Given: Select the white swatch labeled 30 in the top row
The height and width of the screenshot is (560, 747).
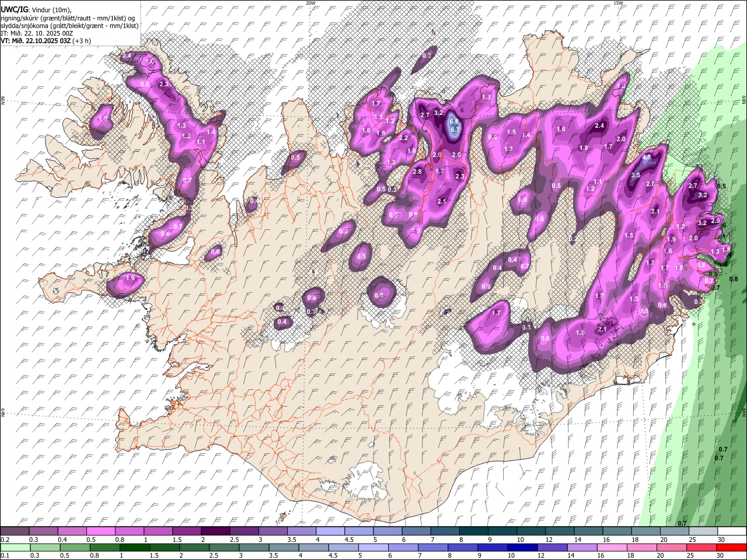Looking at the screenshot, I should (732, 531).
